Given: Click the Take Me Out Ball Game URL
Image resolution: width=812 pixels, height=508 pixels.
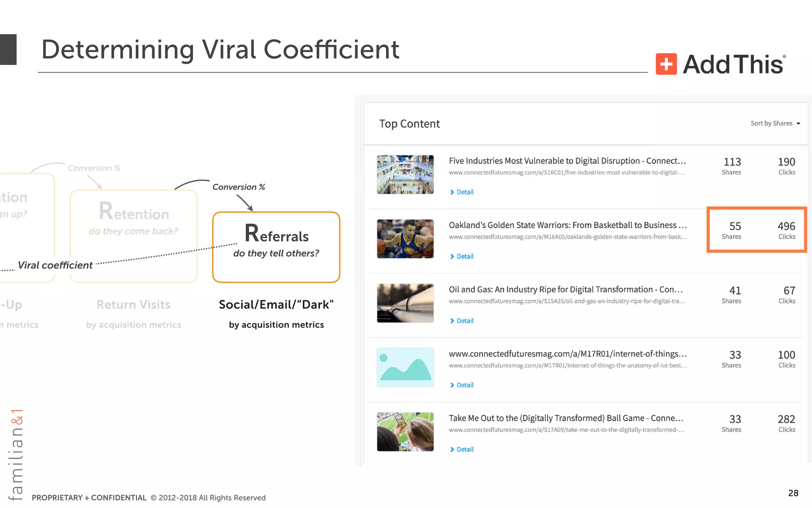Looking at the screenshot, I should (566, 430).
